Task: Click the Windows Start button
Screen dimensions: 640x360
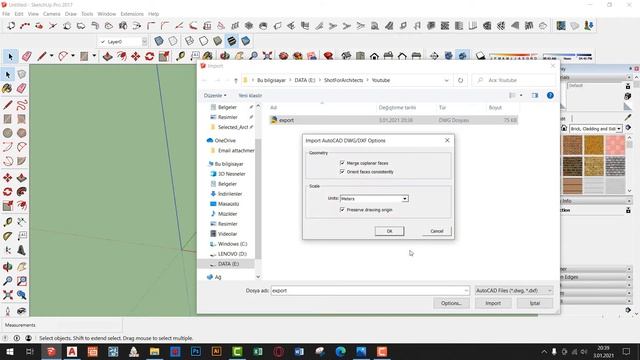Action: click(9, 351)
